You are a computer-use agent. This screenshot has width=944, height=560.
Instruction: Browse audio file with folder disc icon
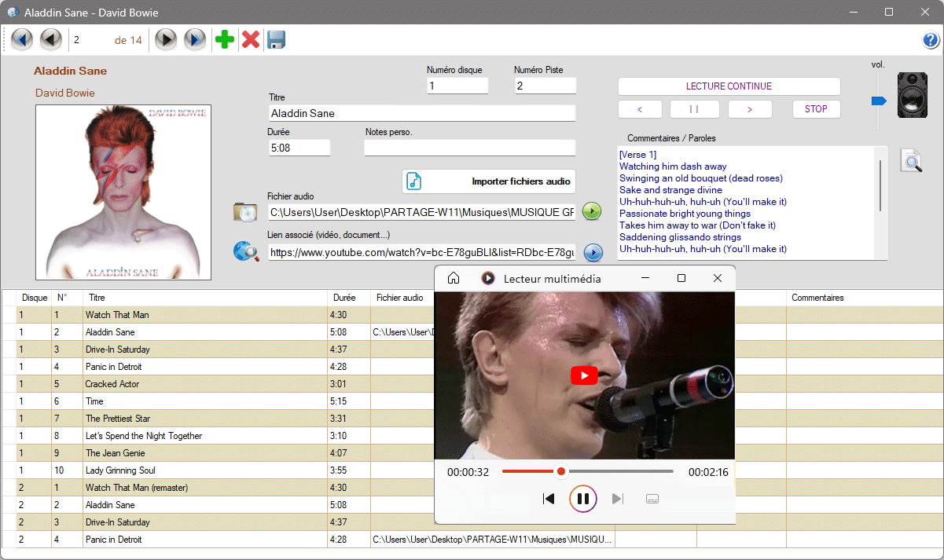point(245,212)
